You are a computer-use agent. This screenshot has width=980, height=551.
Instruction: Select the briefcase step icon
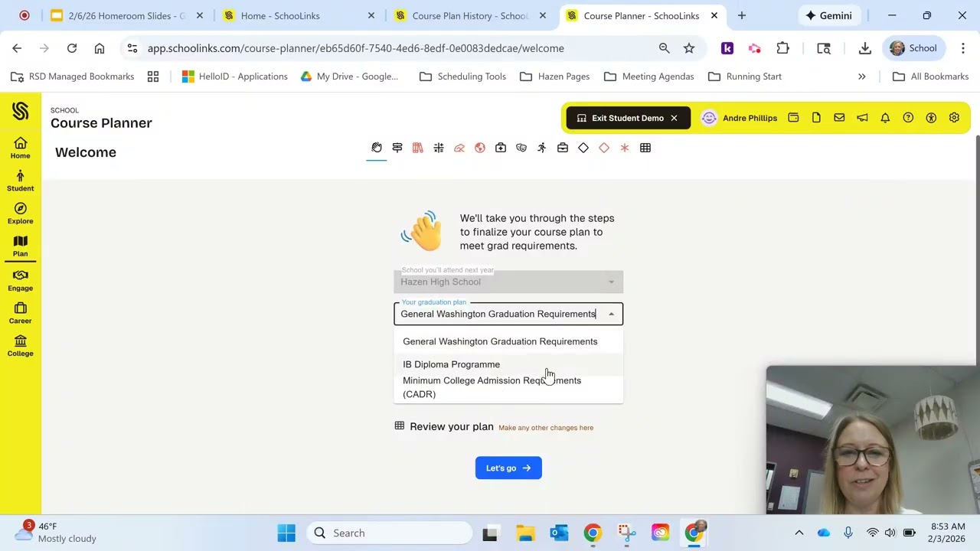pyautogui.click(x=563, y=148)
